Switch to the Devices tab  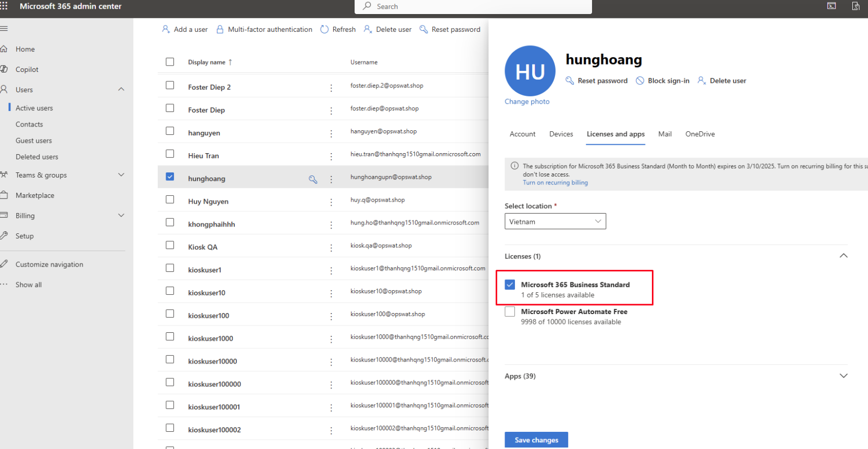561,134
